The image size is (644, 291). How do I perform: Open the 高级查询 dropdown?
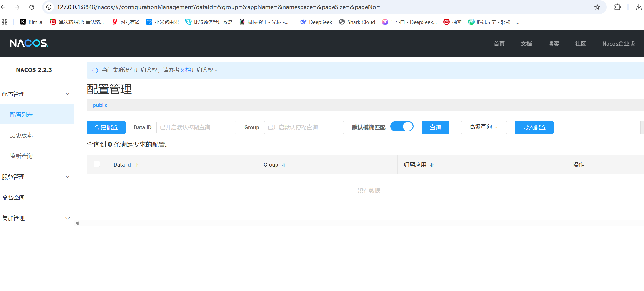click(x=484, y=127)
